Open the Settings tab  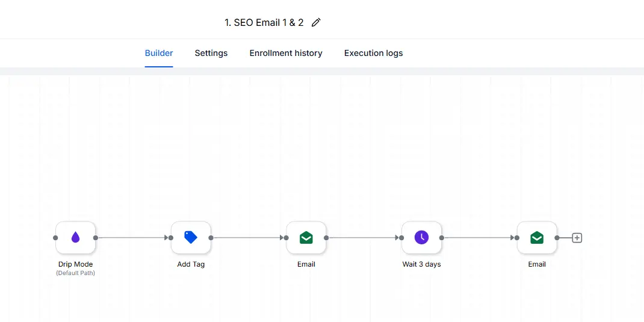[x=211, y=53]
